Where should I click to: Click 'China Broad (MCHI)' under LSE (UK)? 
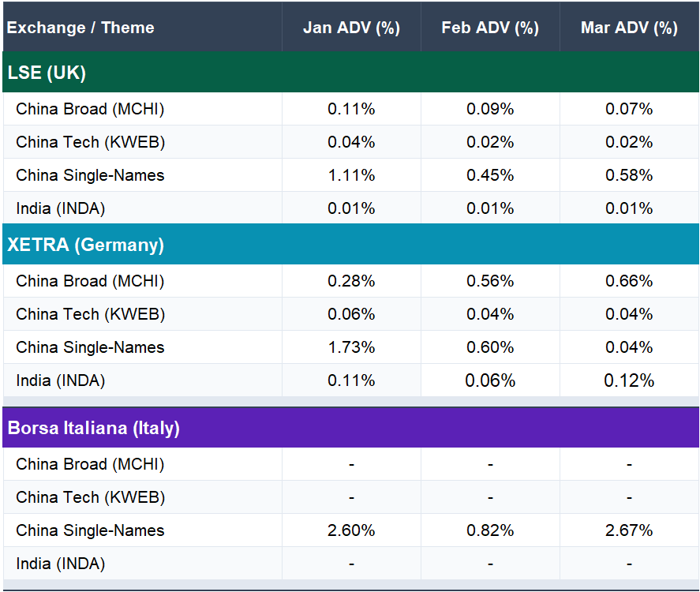(x=90, y=109)
